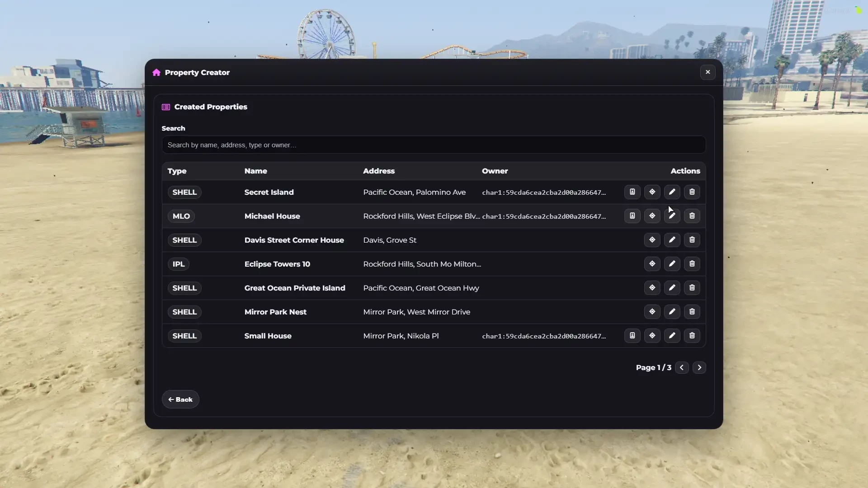The height and width of the screenshot is (488, 868).
Task: Delete the Michael House property
Action: (x=692, y=216)
